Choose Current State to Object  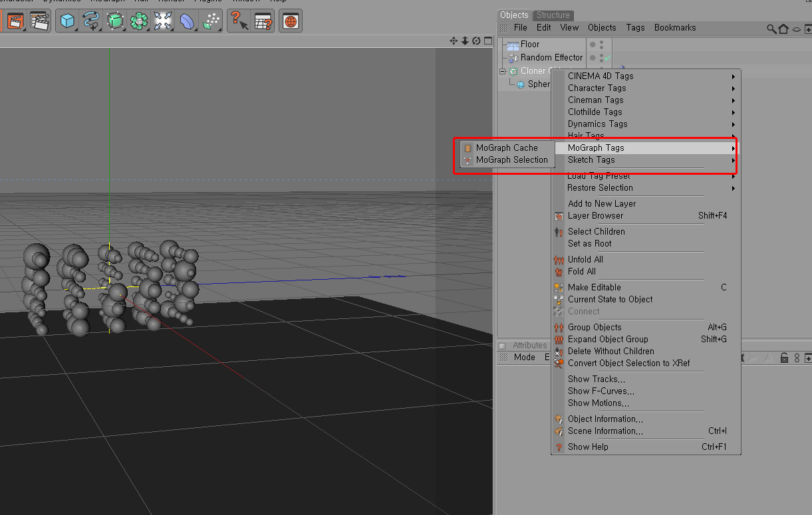tap(646, 299)
